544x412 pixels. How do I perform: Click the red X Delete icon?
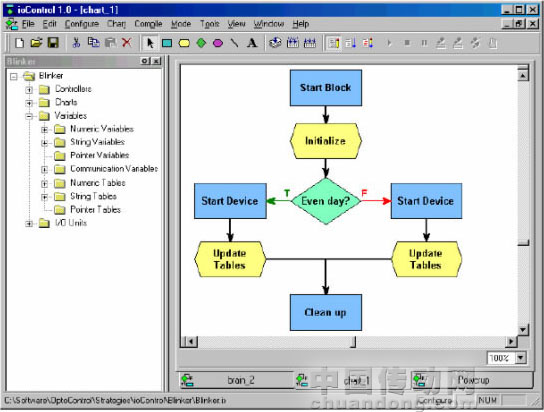tap(127, 43)
